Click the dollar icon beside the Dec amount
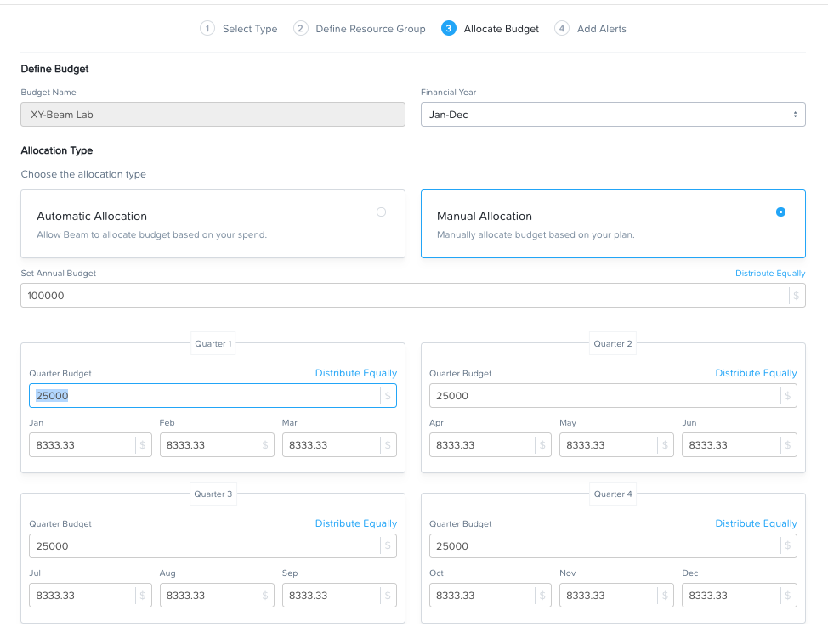Viewport: 828px width, 644px height. click(788, 596)
